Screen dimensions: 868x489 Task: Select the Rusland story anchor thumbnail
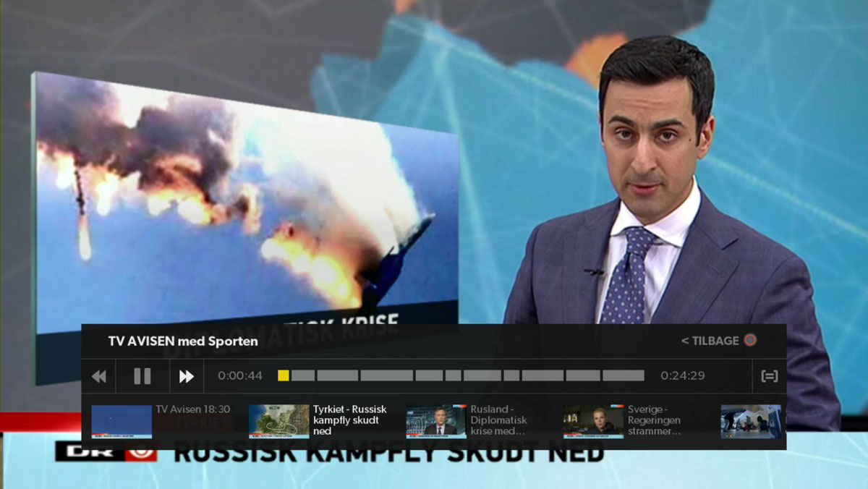(436, 422)
